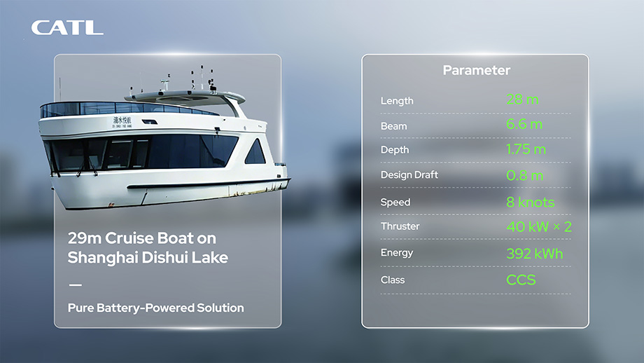Select the Thruster row label
644x363 pixels.
point(400,226)
